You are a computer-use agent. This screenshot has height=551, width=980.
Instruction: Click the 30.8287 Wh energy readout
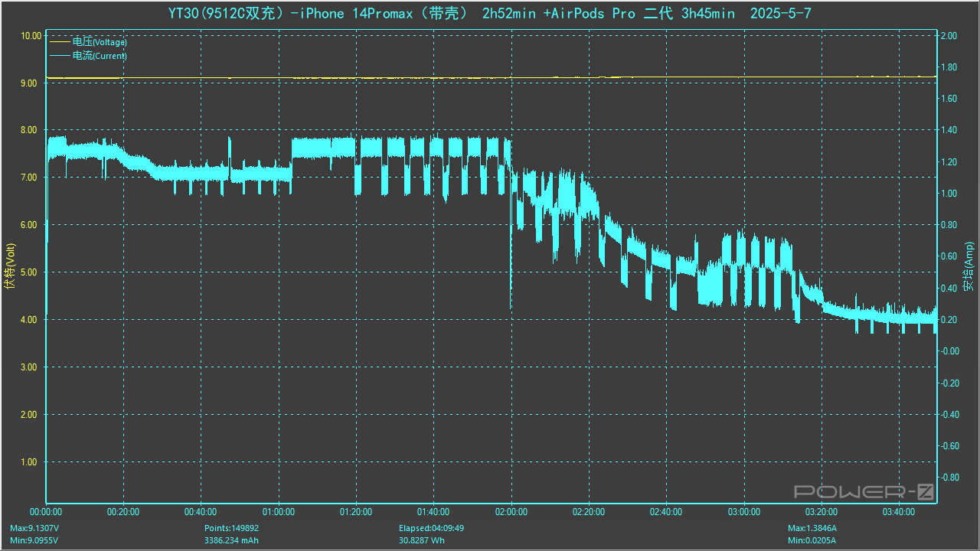421,540
